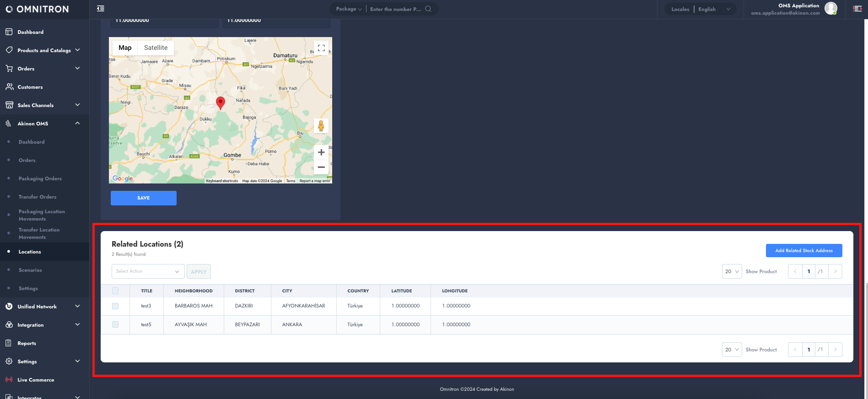Click the package number search field

tap(395, 9)
